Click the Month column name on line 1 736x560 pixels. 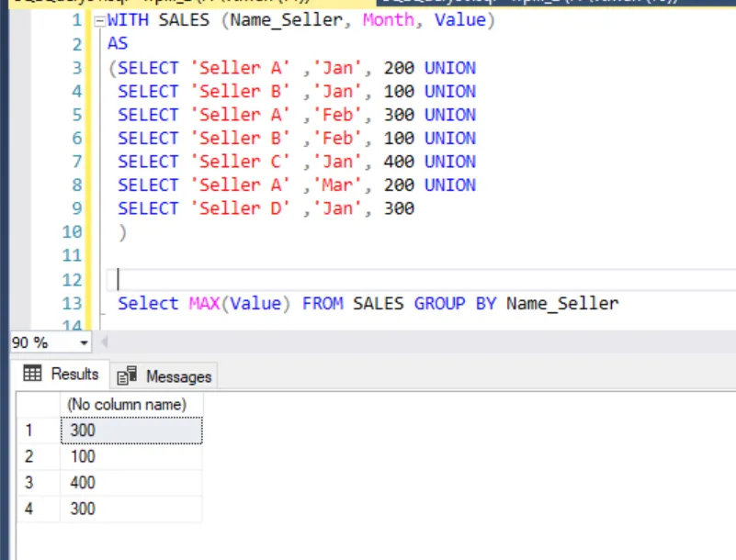tap(388, 20)
